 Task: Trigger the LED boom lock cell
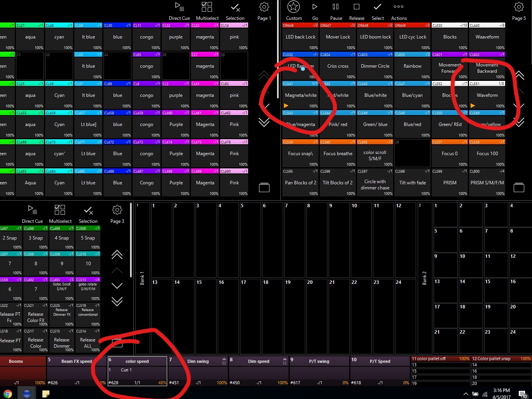(375, 37)
